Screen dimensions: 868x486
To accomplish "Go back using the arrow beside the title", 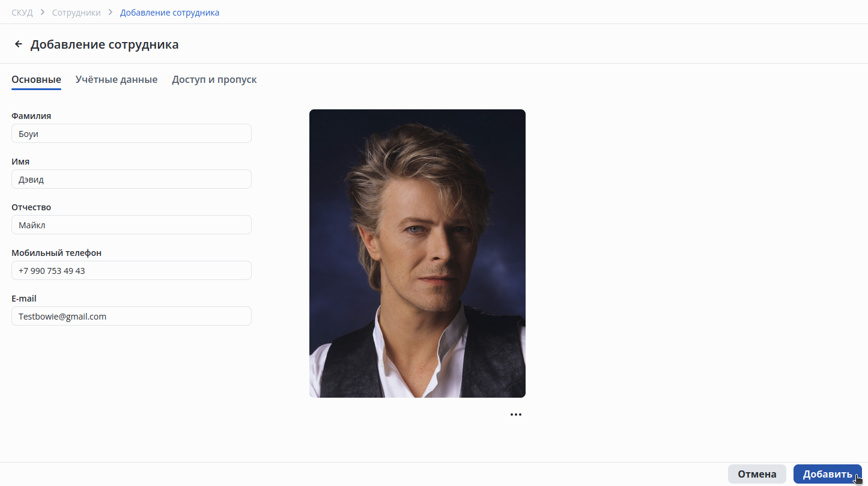I will coord(19,44).
